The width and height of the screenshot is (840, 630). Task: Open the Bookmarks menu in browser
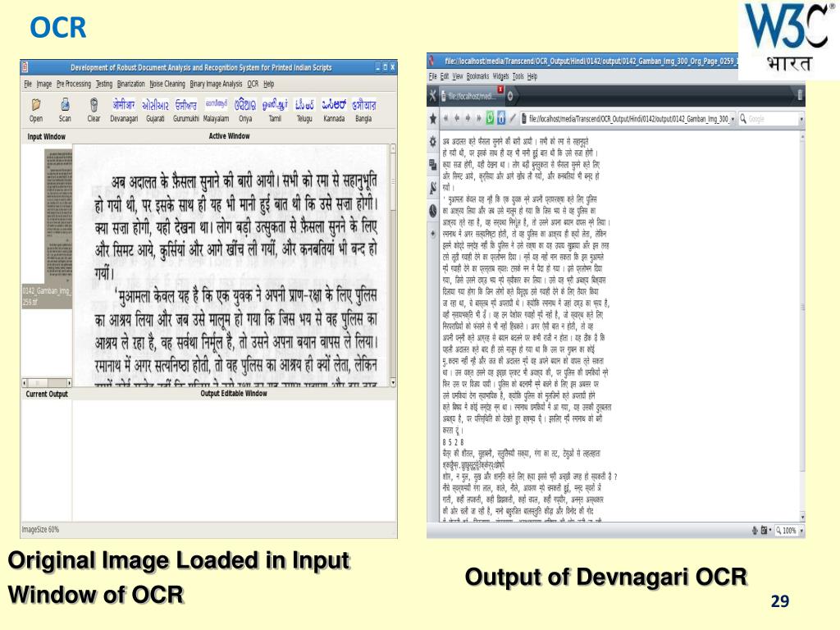coord(477,76)
